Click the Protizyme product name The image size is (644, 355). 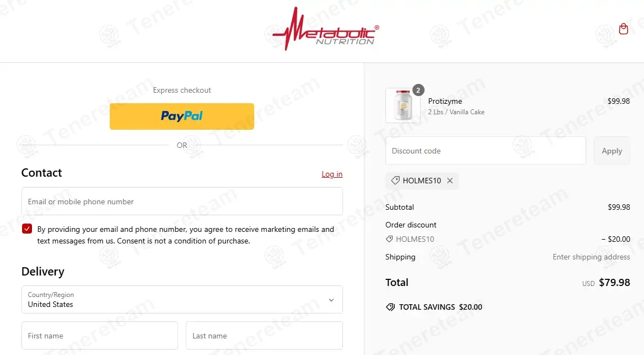click(445, 101)
